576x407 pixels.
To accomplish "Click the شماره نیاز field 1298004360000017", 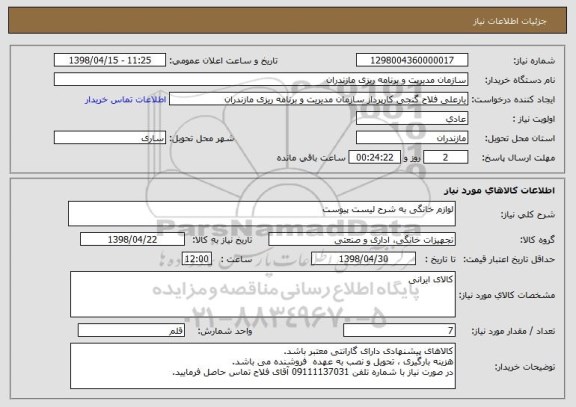I will click(412, 60).
